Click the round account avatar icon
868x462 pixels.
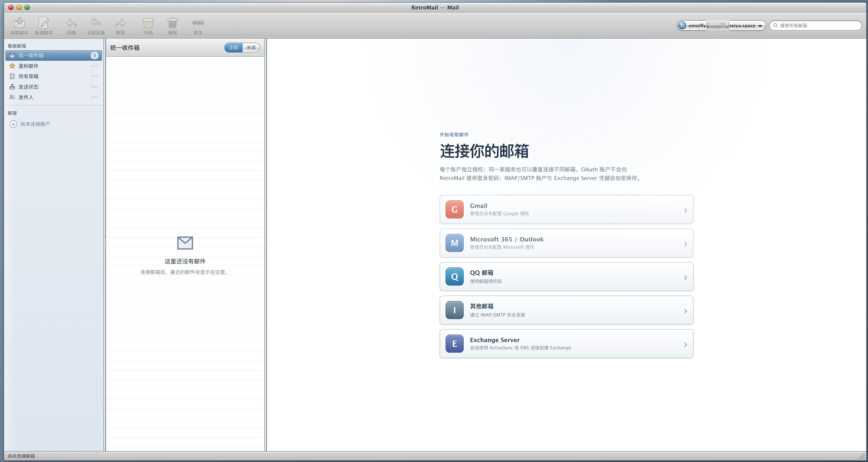[x=682, y=26]
